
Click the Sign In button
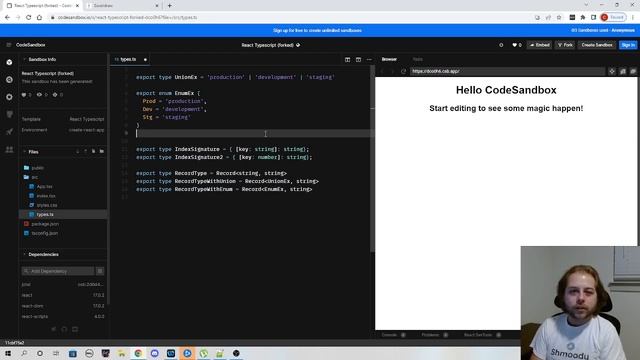tap(628, 45)
